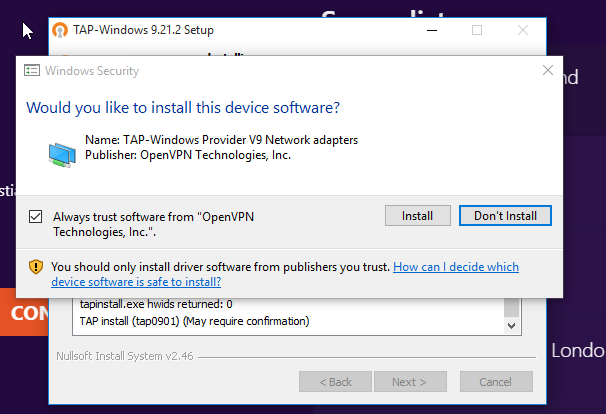The image size is (606, 414).
Task: Click the Install button
Action: point(417,216)
